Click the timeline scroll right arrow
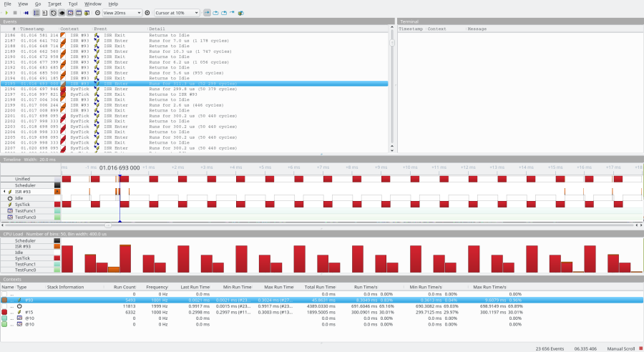The image size is (644, 352). 640,225
